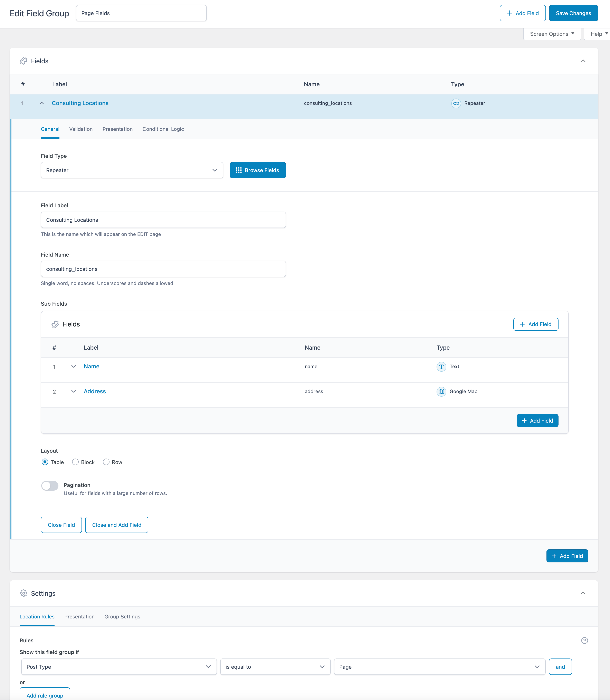Open the Group Settings tab
Screen dimensions: 610x700
pos(122,617)
